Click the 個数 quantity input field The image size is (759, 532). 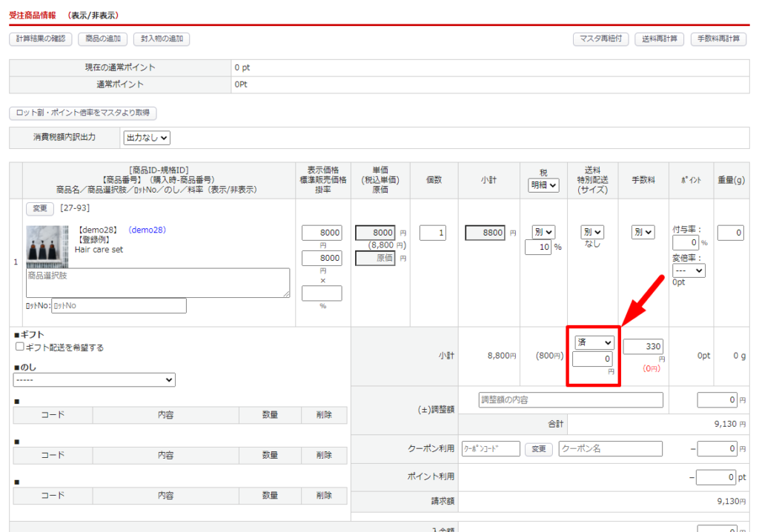tap(432, 233)
